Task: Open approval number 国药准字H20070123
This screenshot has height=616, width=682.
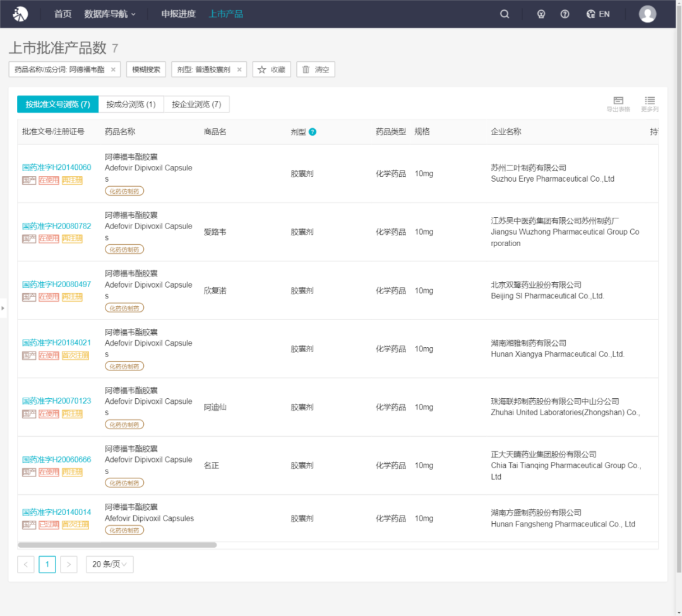Action: pos(57,401)
